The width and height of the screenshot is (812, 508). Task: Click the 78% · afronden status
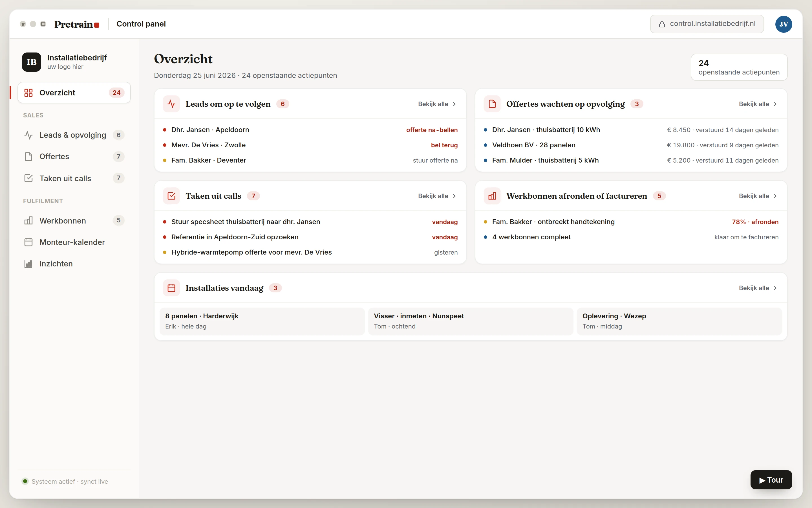tap(755, 222)
